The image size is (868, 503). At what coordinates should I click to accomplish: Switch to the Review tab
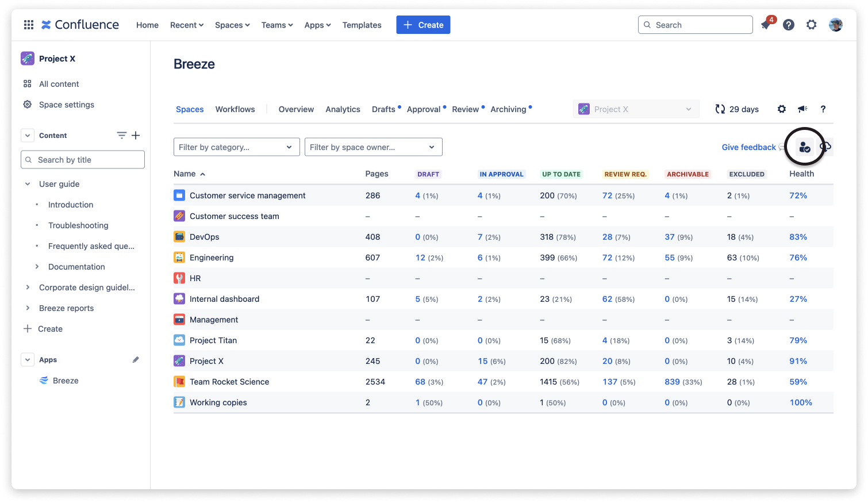466,109
